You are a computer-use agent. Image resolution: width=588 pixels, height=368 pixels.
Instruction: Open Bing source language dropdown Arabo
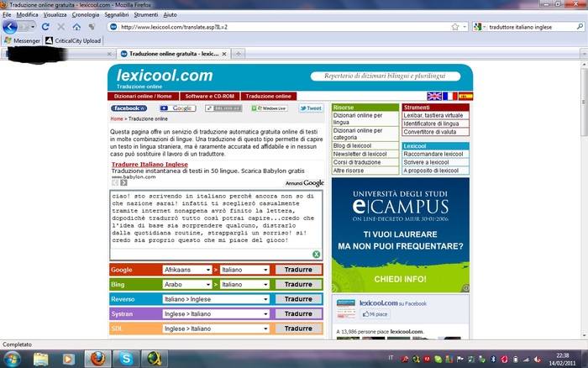(187, 284)
